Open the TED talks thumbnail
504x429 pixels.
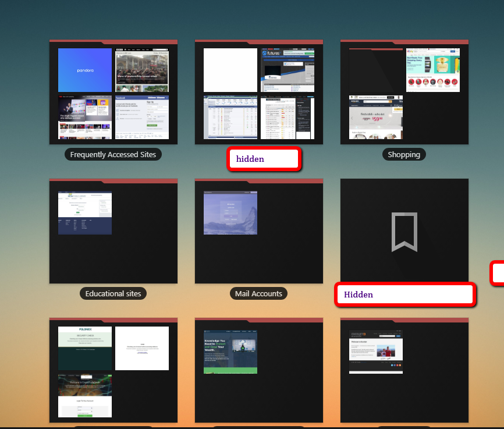(84, 116)
